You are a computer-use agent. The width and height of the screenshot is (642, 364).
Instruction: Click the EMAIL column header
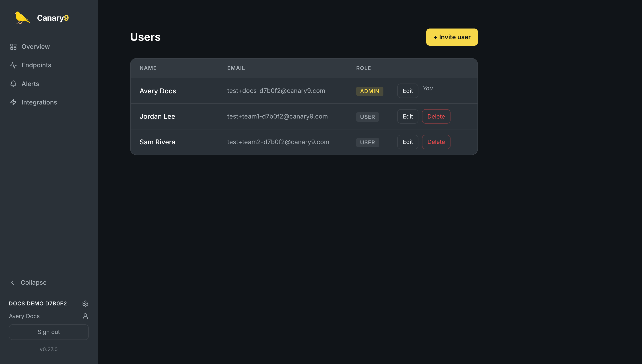[x=236, y=68]
